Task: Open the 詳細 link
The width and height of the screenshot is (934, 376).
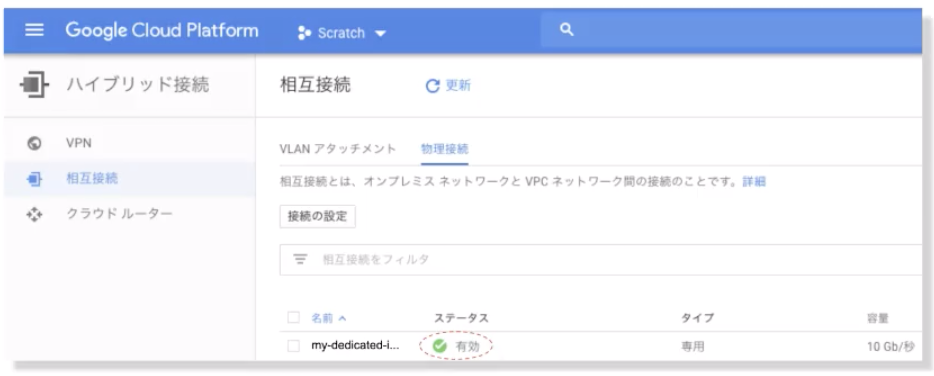Action: [754, 182]
